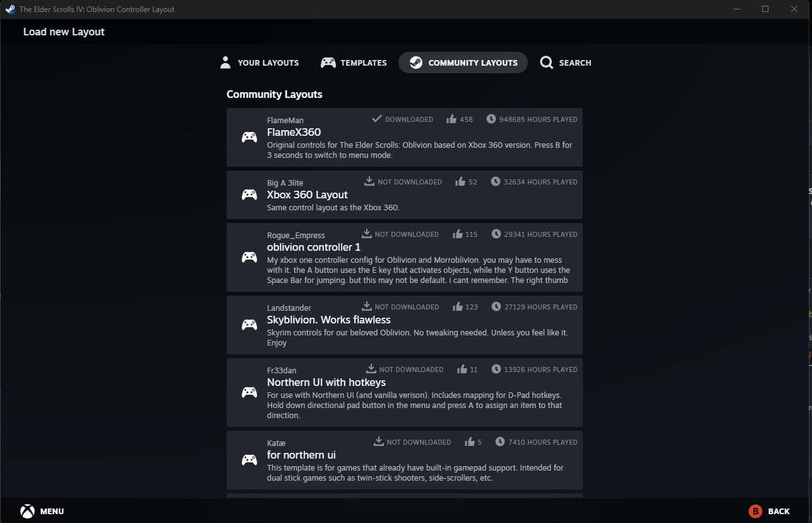Choose the for northern ui layout title
Image resolution: width=812 pixels, height=523 pixels.
[301, 455]
